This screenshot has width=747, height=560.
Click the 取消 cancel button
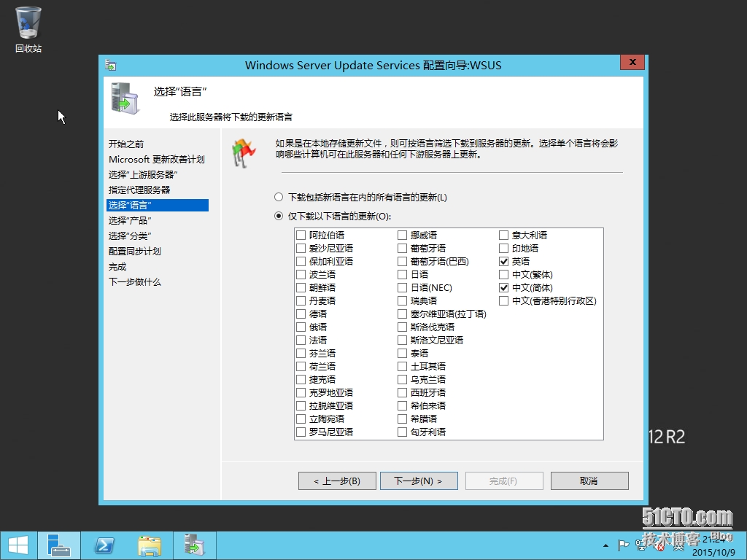(x=589, y=481)
